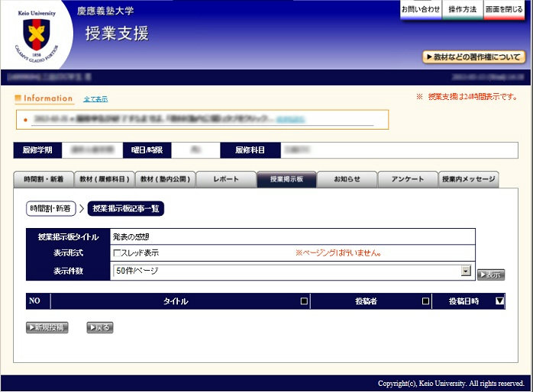533x392 pixels.
Task: Open 教材などの著作権について copyright notice
Action: [x=473, y=57]
